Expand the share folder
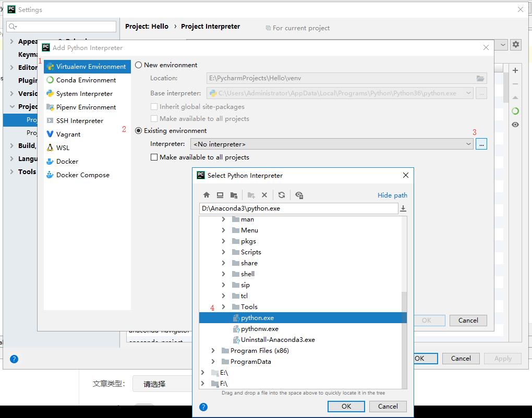532x418 pixels. 223,263
